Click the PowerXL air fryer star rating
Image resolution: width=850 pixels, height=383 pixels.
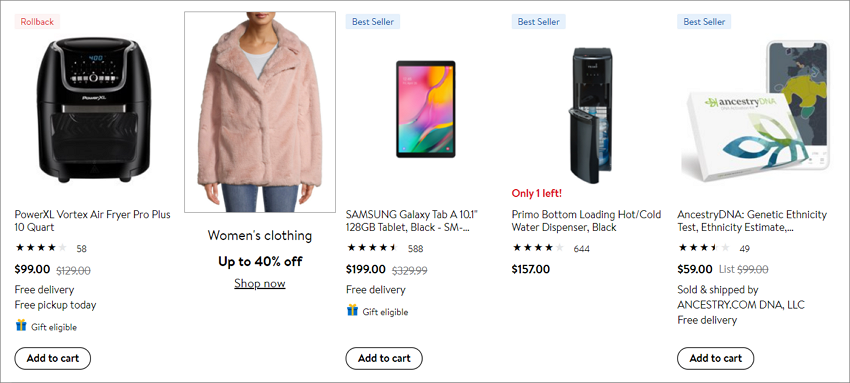(x=41, y=248)
